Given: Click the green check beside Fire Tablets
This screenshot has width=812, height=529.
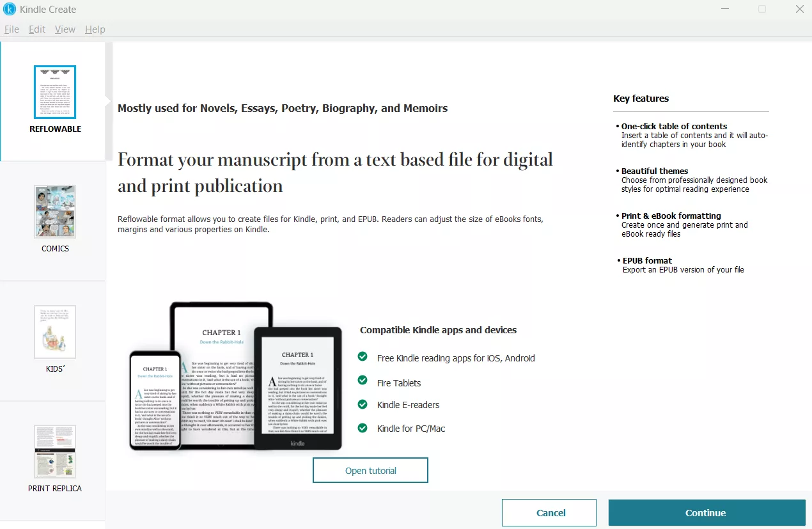Looking at the screenshot, I should click(x=363, y=381).
